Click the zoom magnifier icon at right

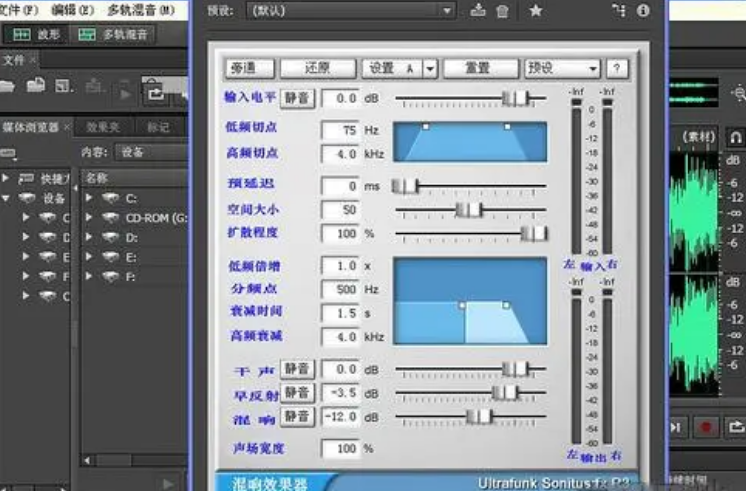tap(739, 93)
